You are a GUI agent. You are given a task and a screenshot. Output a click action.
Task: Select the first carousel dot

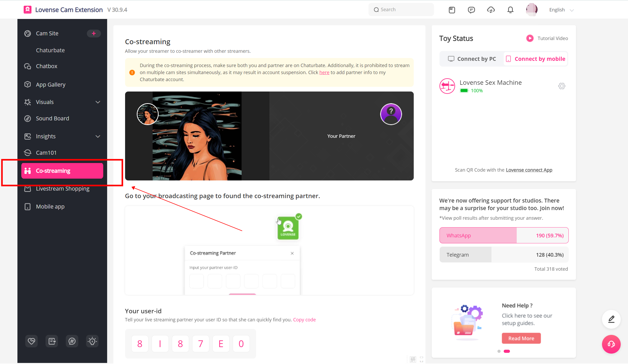pos(499,351)
